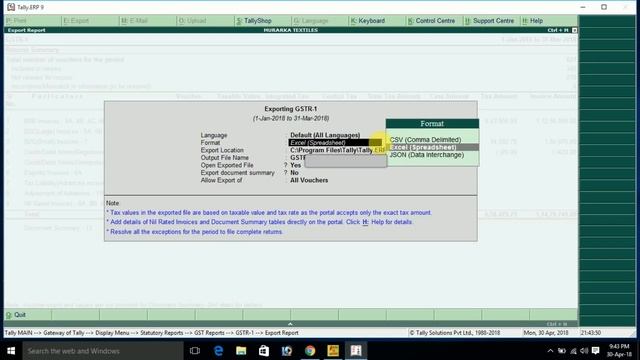
Task: Close the Export Report with the X button
Action: pos(574,30)
